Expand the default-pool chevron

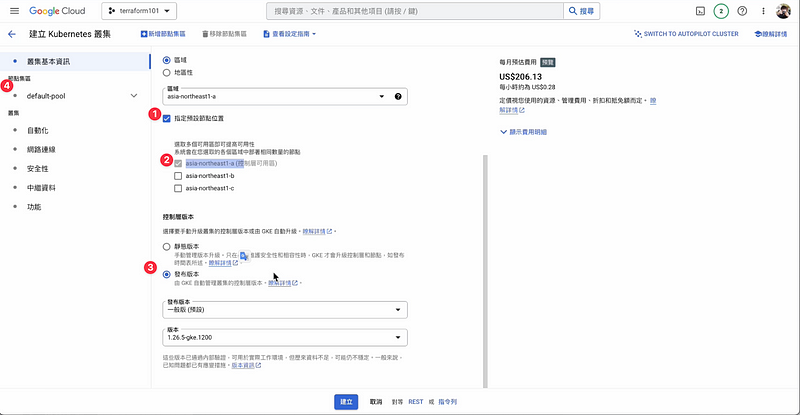[134, 96]
